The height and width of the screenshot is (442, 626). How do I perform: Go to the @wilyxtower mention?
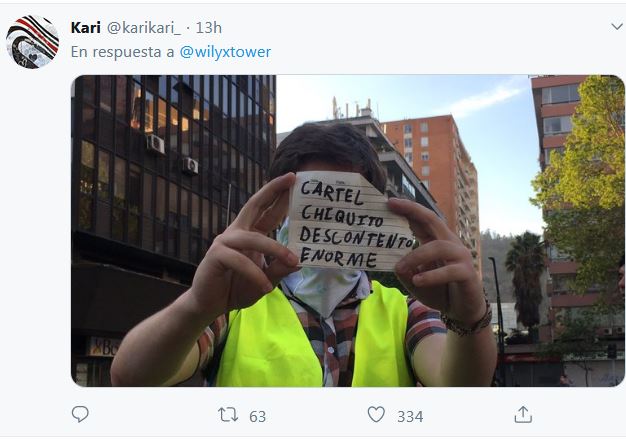[x=225, y=52]
